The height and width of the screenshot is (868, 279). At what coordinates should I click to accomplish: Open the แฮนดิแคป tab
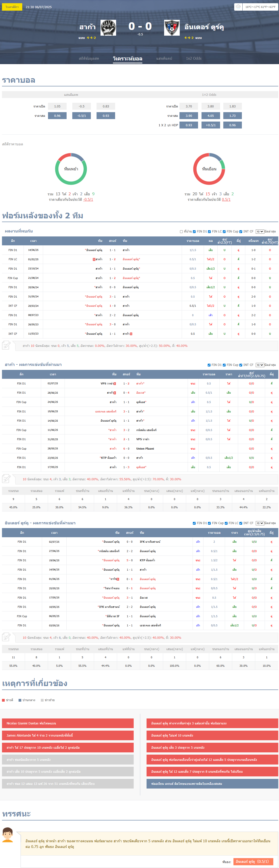[x=164, y=58]
